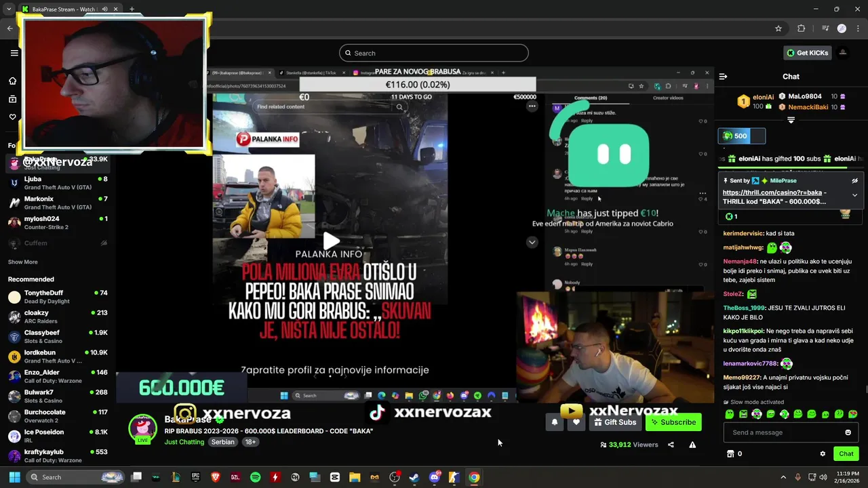
Task: Click BakaPrase streamer avatar with LIVE badge
Action: pyautogui.click(x=142, y=428)
